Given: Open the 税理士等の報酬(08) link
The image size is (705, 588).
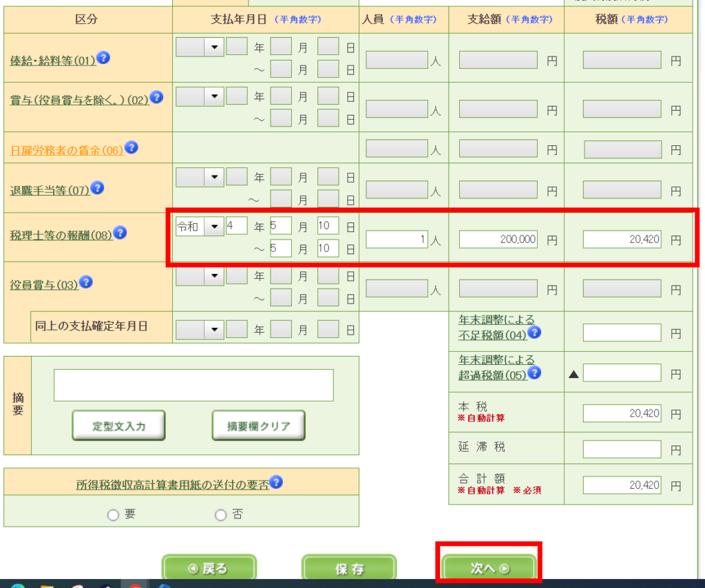Looking at the screenshot, I should click(61, 235).
